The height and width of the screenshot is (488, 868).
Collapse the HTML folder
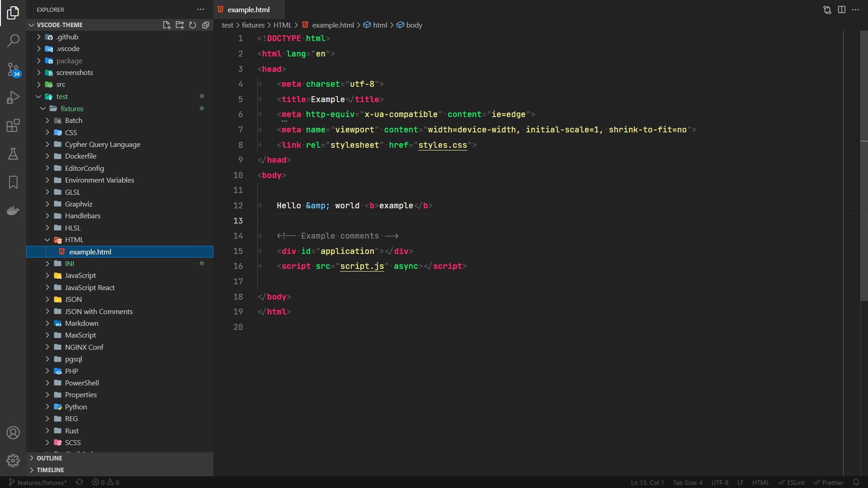[x=74, y=239]
